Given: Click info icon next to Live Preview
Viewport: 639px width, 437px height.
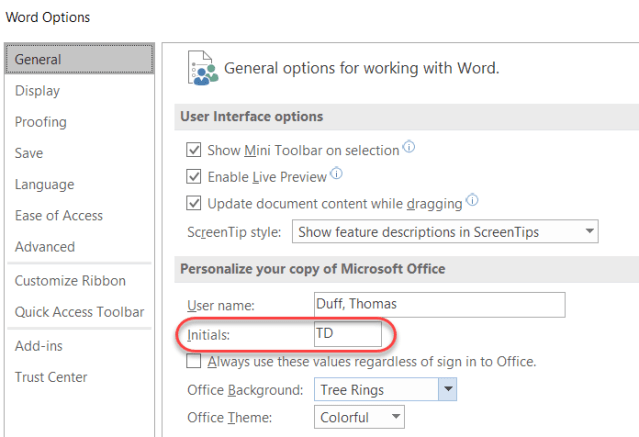Looking at the screenshot, I should click(336, 175).
